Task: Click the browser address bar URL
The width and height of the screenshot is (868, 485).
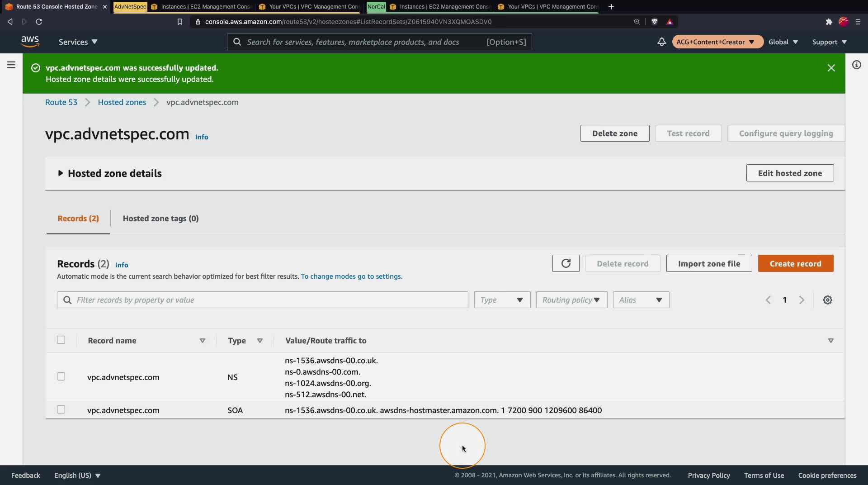Action: click(348, 22)
